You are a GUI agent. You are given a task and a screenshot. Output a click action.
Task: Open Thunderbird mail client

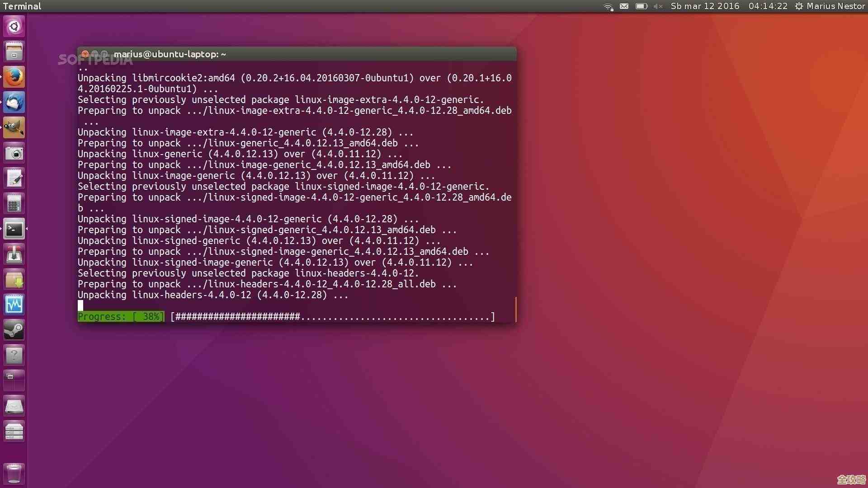coord(14,102)
